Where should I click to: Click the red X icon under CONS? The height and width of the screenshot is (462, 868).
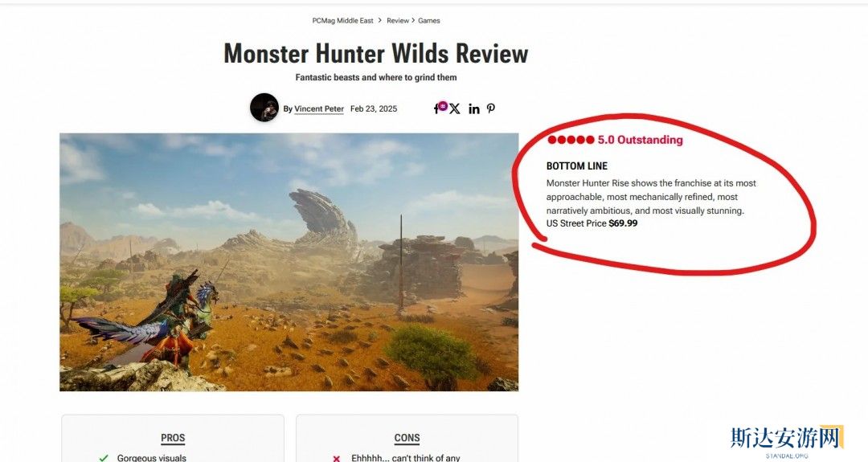coord(336,459)
